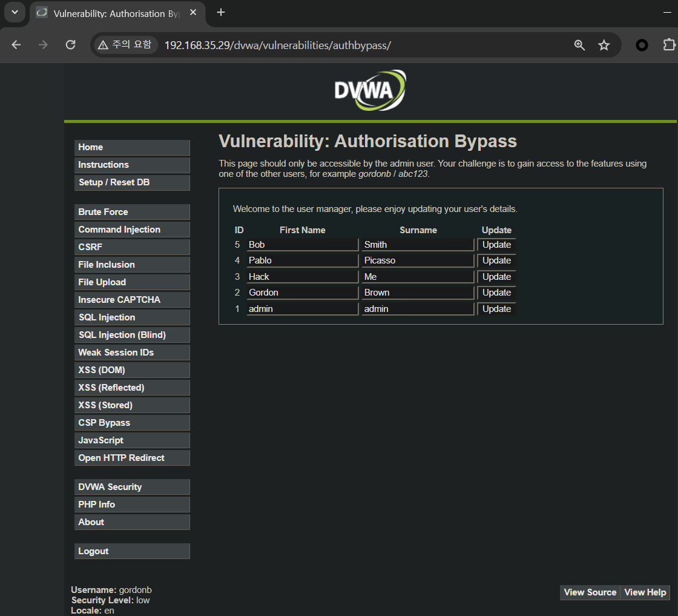Screen dimensions: 678x616
Task: Open CSP Bypass page
Action: (x=132, y=423)
